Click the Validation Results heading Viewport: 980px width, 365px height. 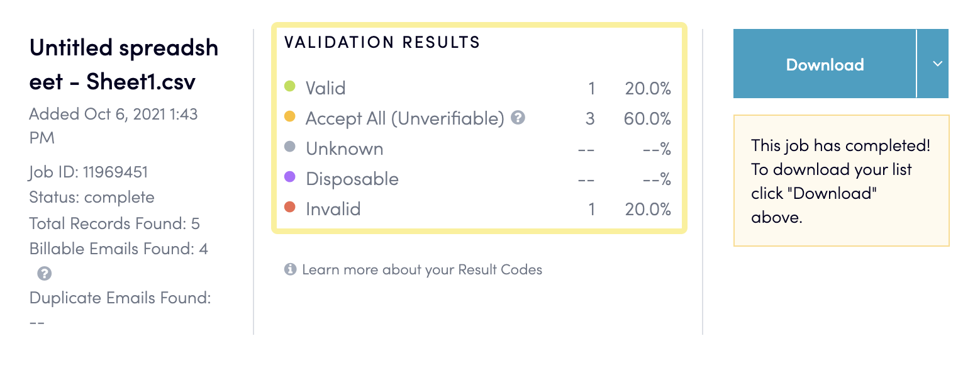382,42
